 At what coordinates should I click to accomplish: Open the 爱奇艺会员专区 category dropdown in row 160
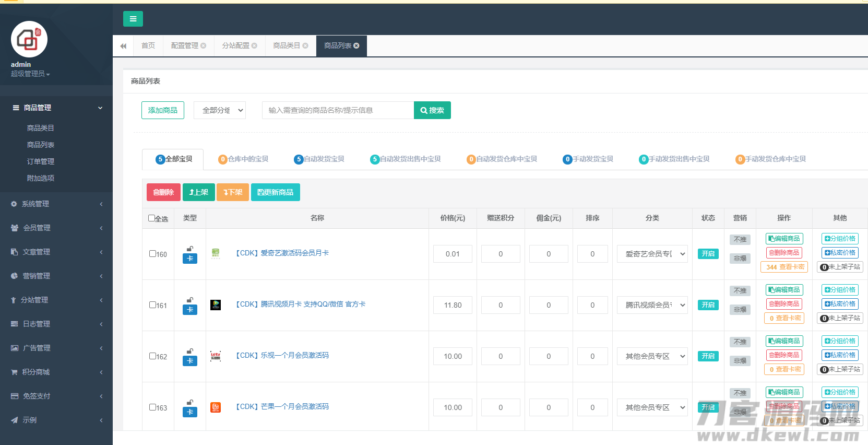652,254
